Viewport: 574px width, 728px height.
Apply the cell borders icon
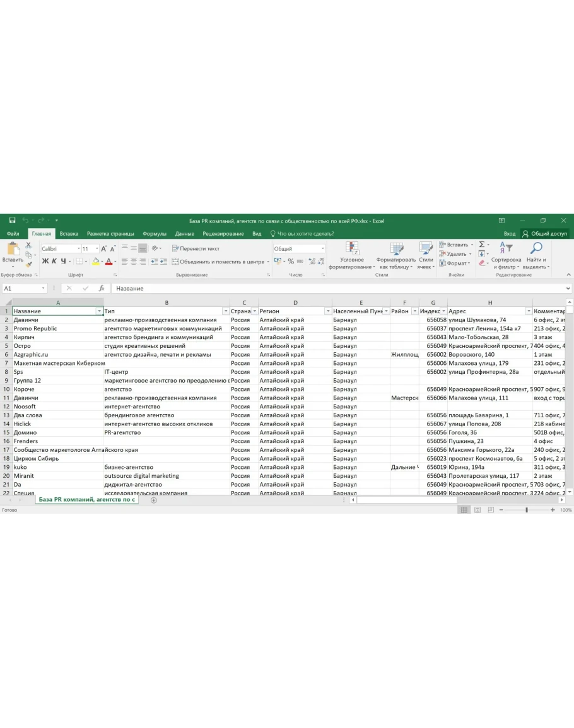point(79,262)
